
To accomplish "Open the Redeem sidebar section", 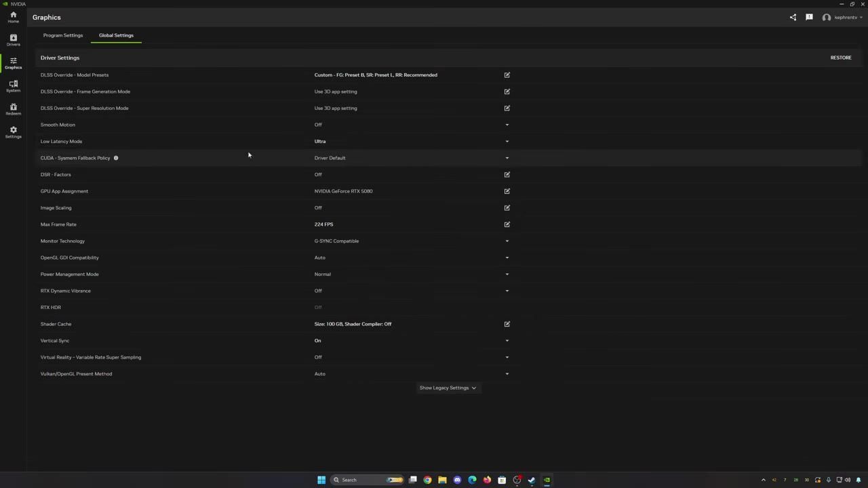I will [13, 109].
